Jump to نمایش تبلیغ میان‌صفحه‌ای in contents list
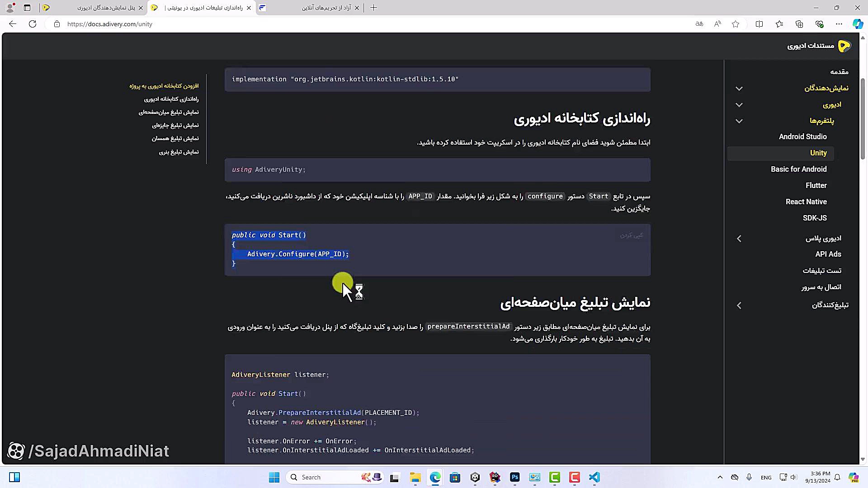The width and height of the screenshot is (868, 488). click(x=169, y=112)
